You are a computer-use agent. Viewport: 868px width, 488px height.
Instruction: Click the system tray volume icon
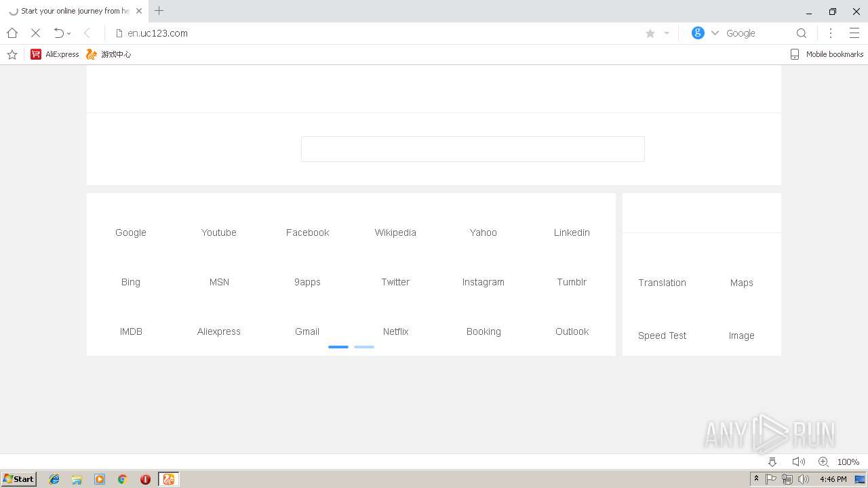804,479
